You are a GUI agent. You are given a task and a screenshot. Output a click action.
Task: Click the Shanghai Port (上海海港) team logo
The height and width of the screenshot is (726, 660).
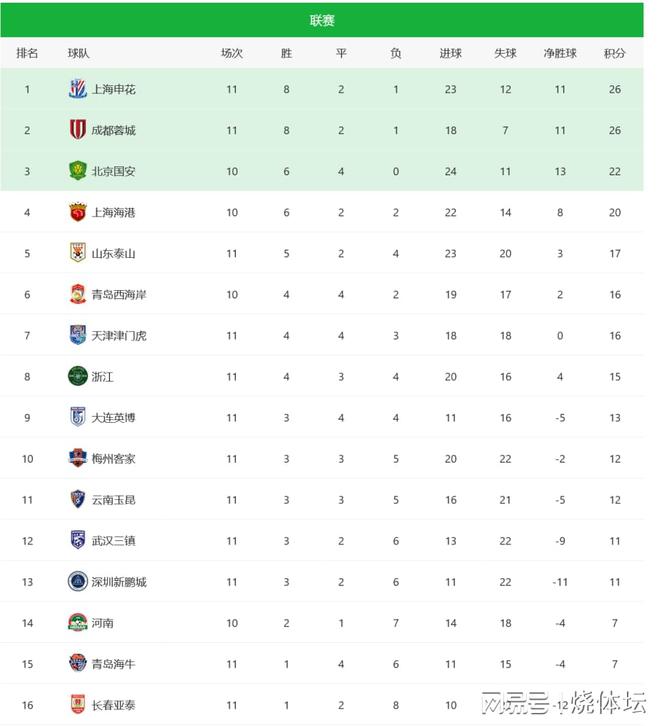click(77, 212)
